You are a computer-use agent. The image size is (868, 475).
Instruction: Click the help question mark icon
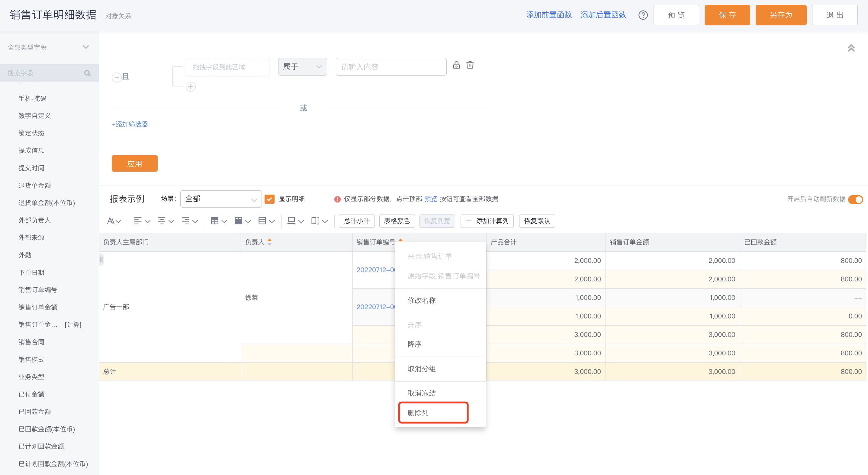643,15
